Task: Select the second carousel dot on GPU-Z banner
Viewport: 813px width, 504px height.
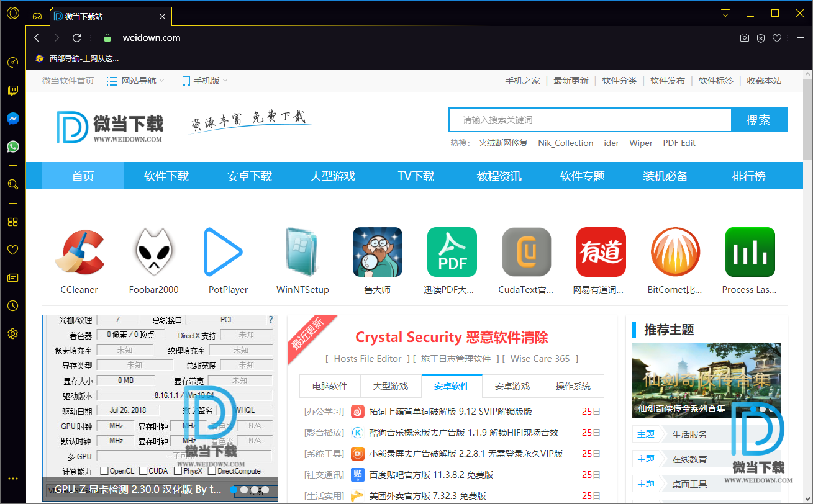Action: 244,490
